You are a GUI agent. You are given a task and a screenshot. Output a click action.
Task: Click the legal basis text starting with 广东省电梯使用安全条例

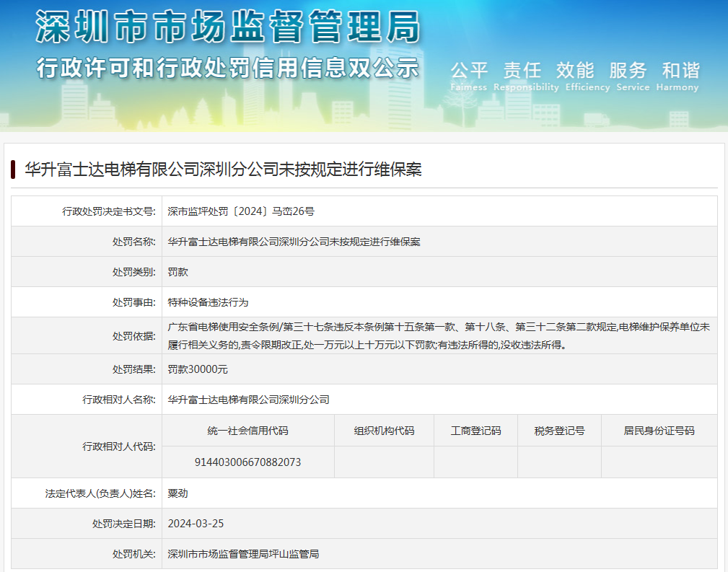pyautogui.click(x=439, y=336)
